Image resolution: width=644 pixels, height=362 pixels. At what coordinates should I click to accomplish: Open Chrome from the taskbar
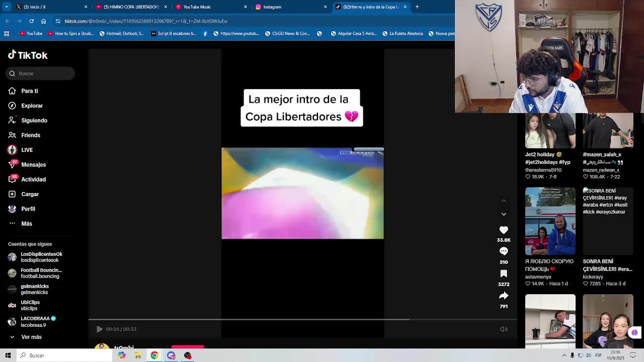tap(154, 355)
